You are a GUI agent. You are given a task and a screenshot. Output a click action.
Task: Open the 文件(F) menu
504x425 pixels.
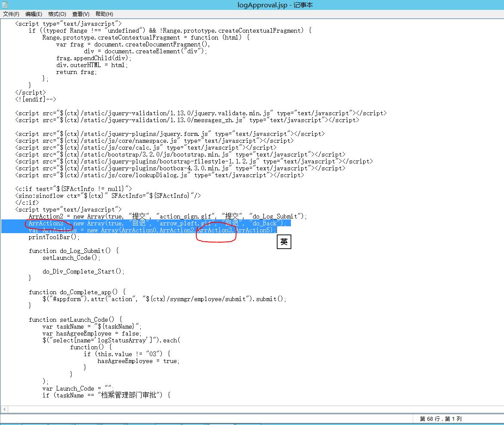coord(11,14)
